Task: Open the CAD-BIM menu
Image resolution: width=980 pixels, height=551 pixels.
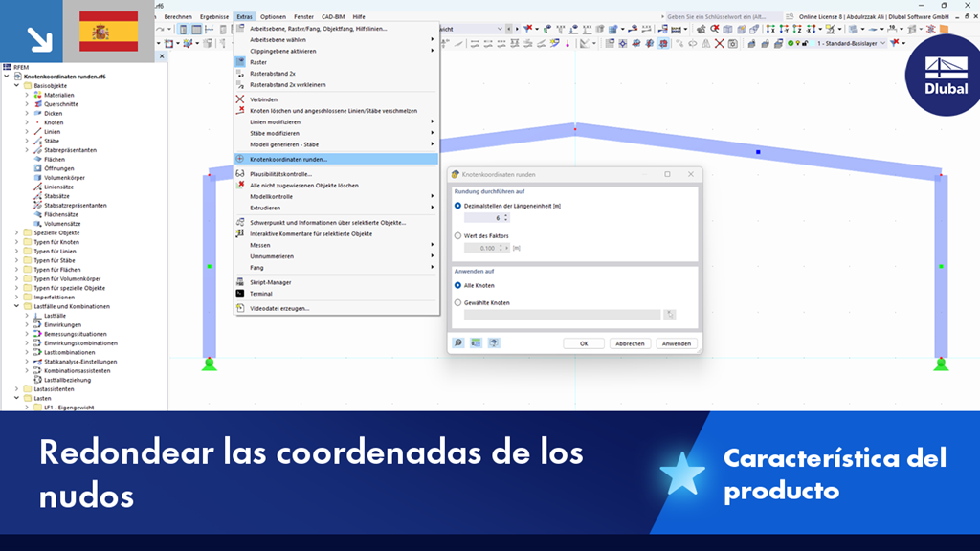Action: point(332,17)
